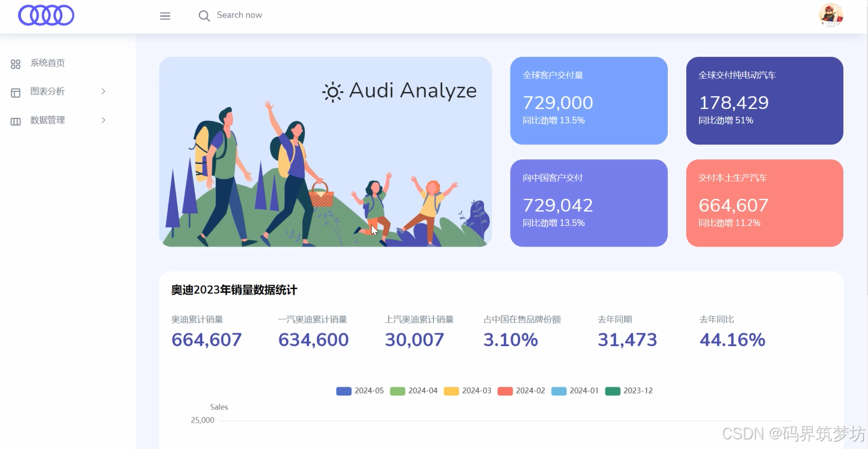
Task: Toggle the hamburger sidebar menu icon
Action: pyautogui.click(x=165, y=16)
